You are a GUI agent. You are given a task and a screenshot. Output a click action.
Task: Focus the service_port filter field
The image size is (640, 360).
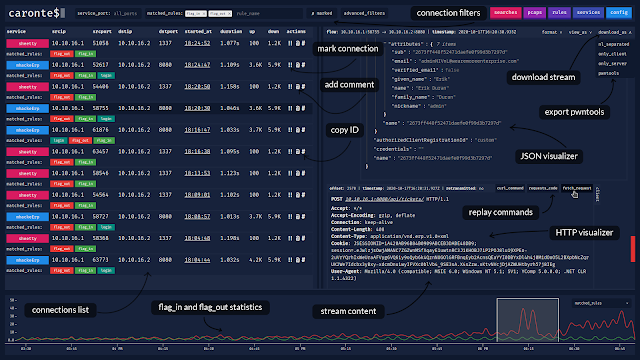[109, 13]
